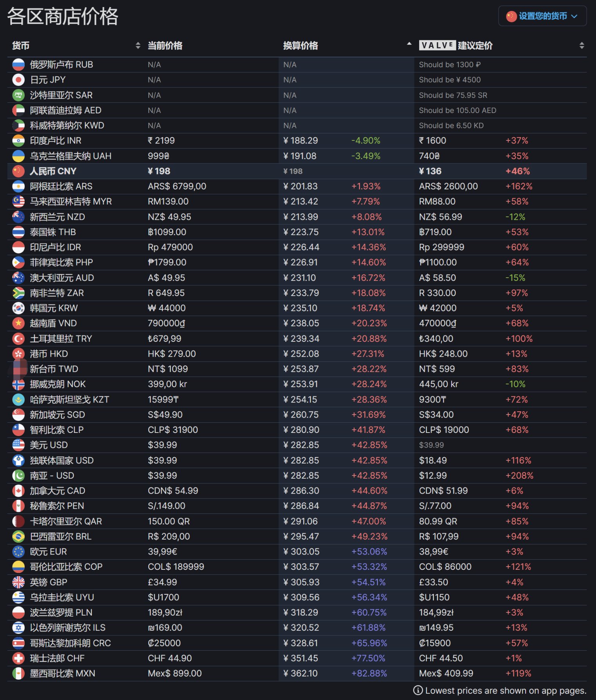The image size is (596, 700).
Task: Click the Hong Kong flag icon for HKD
Action: click(x=18, y=354)
